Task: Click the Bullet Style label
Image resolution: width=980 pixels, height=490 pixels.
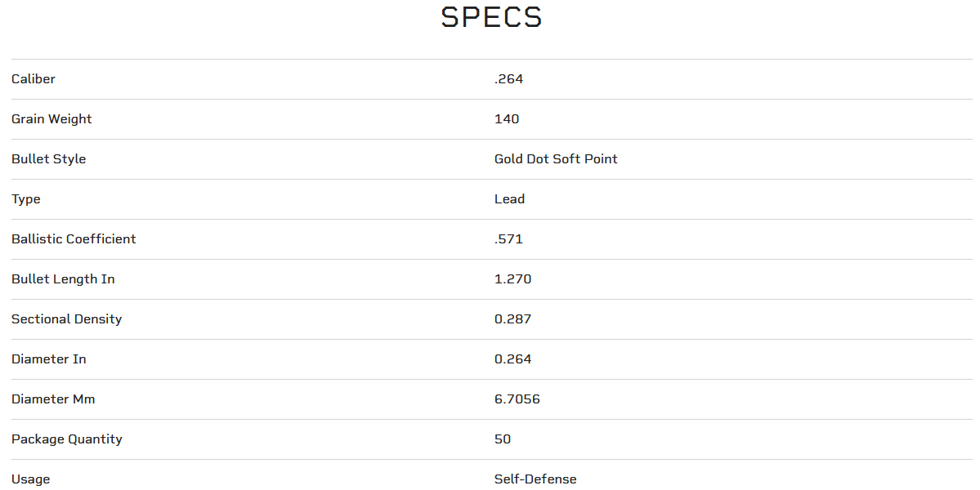Action: [48, 159]
